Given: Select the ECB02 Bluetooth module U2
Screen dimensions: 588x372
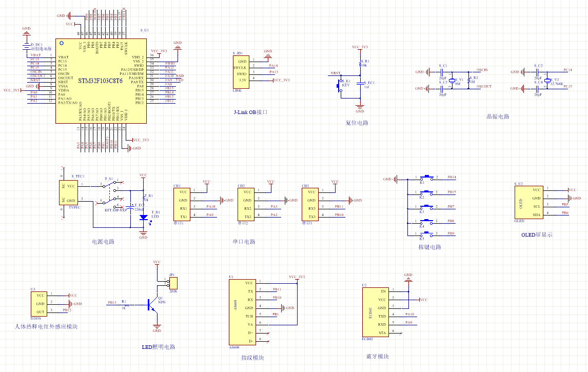Looking at the screenshot, I should click(376, 312).
